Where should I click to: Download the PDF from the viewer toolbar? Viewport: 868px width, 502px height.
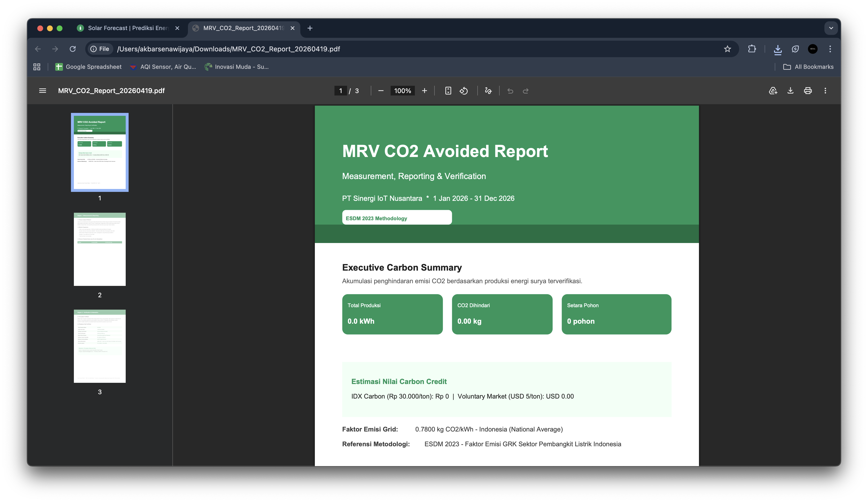[x=790, y=91]
